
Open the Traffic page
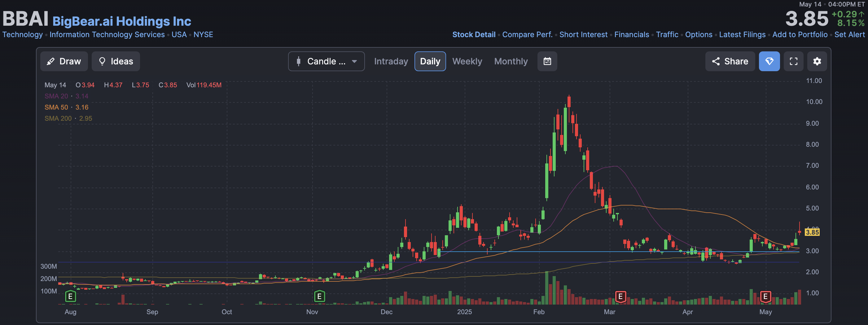(667, 34)
